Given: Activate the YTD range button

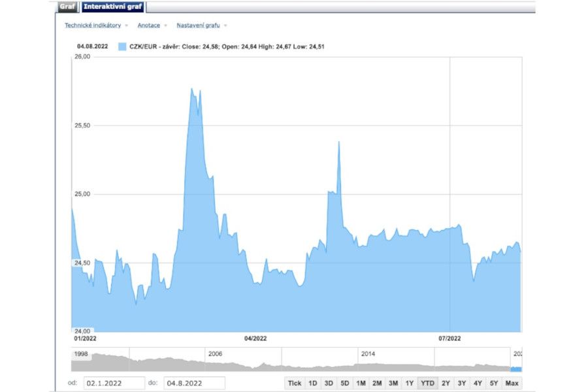Looking at the screenshot, I should point(427,384).
